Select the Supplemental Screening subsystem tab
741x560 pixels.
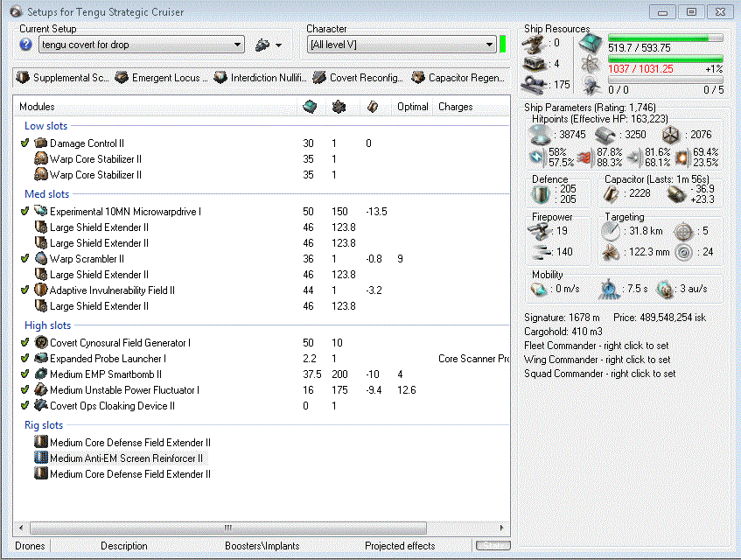click(62, 78)
